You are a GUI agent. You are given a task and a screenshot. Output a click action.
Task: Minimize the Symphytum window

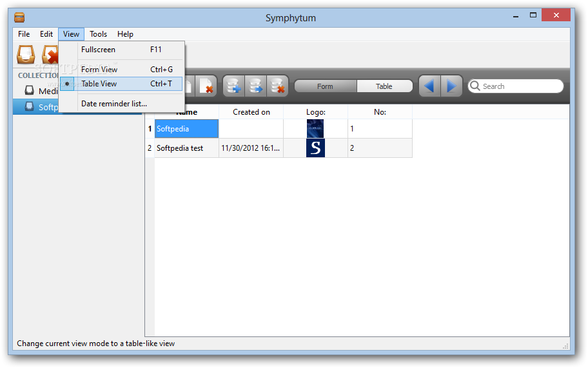[516, 16]
